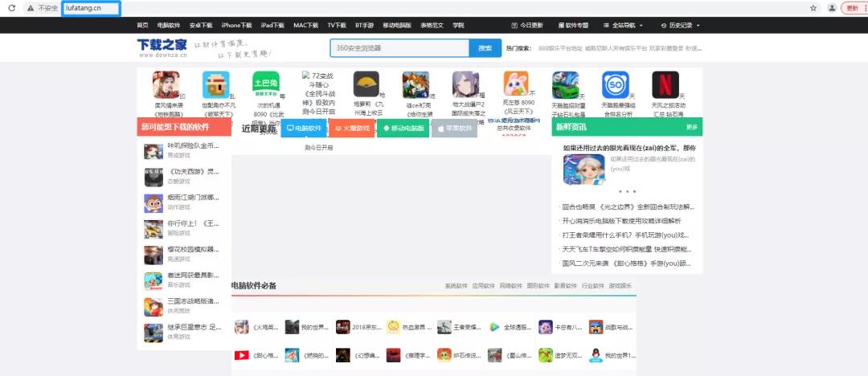Click the lufatang.cn address bar
Viewport: 868px width, 376px height.
[92, 8]
